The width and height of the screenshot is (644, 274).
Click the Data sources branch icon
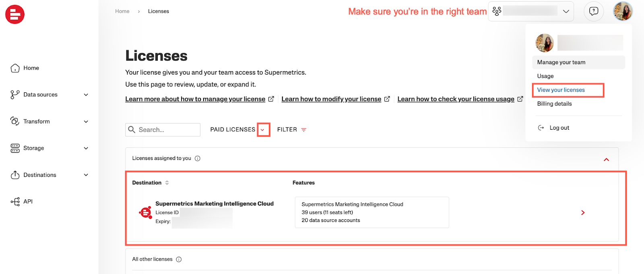(x=15, y=95)
